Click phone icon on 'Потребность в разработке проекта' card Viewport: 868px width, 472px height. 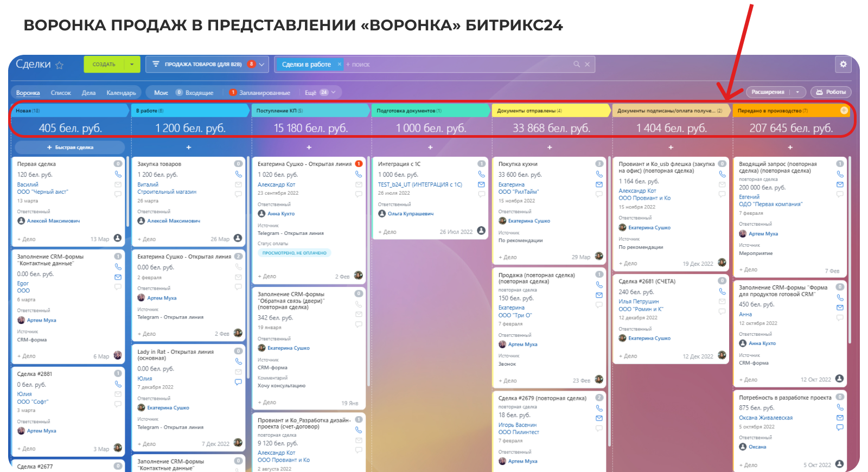pos(840,407)
